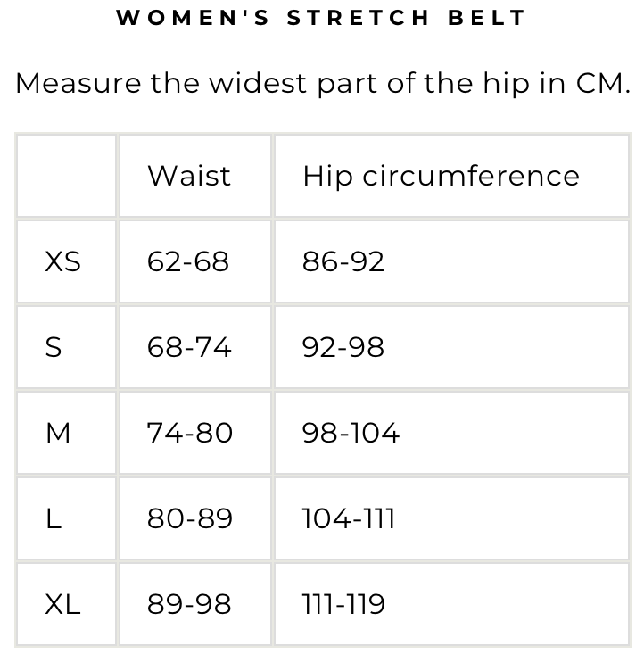The width and height of the screenshot is (644, 671).
Task: Click the M size label
Action: click(58, 433)
